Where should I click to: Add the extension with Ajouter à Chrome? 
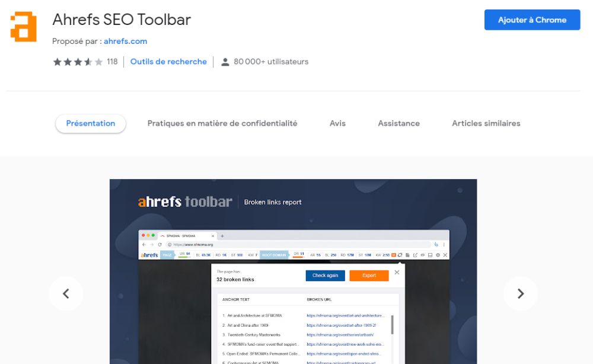[x=532, y=20]
